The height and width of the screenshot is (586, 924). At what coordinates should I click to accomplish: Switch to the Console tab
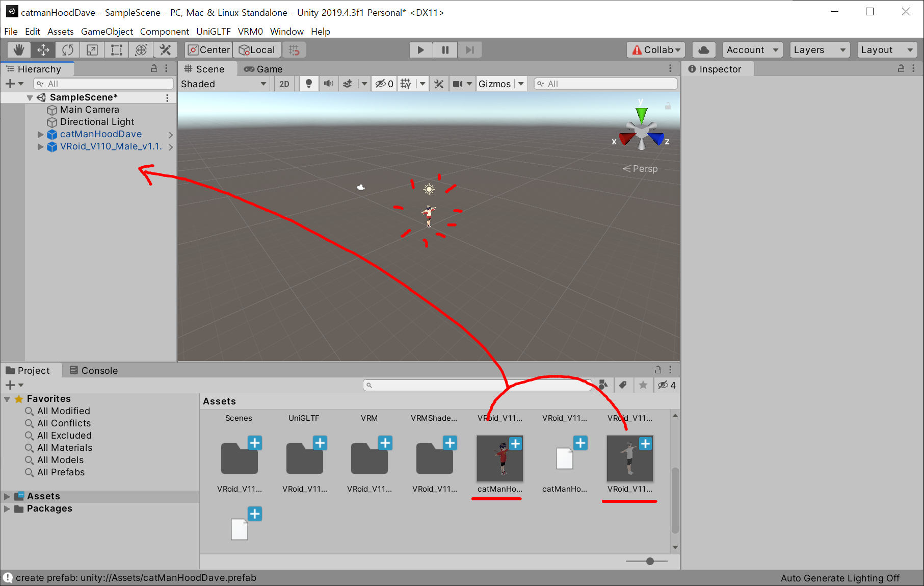pyautogui.click(x=94, y=370)
